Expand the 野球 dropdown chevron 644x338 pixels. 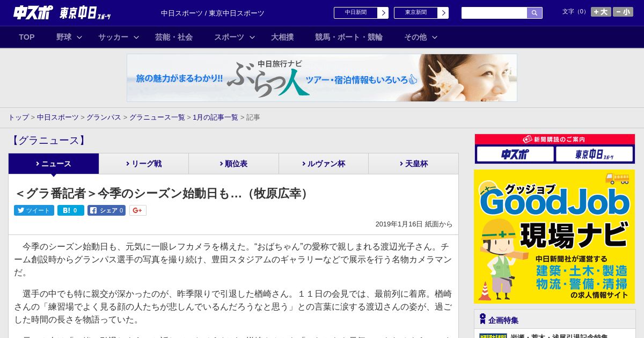coord(79,37)
